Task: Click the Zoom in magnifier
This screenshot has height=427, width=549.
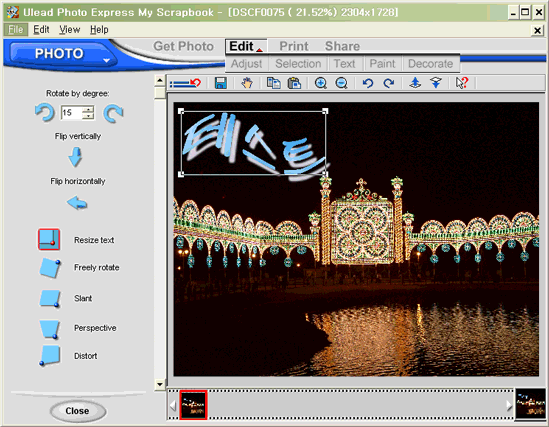Action: tap(321, 83)
